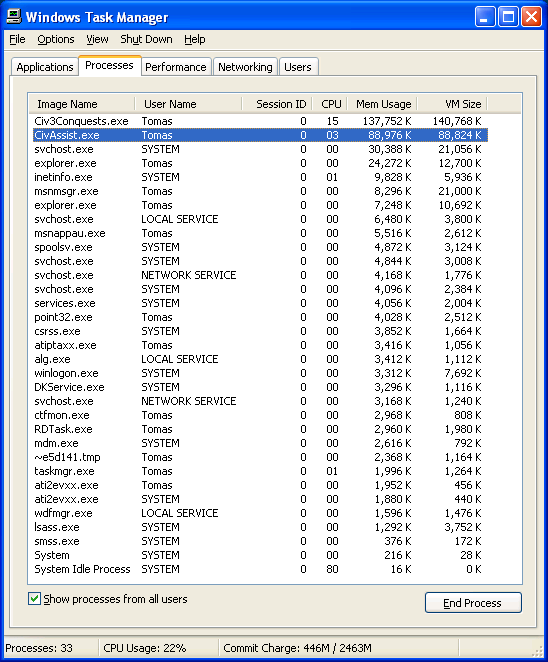Select ati2evxx.exe owned by SYSTEM
This screenshot has width=548, height=662.
coord(258,499)
